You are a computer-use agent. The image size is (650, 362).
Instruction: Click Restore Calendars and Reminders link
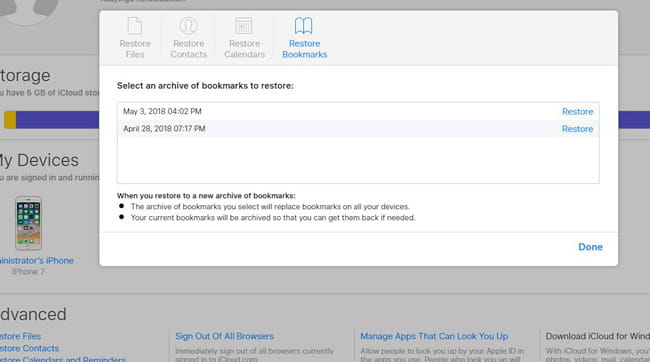[63, 359]
